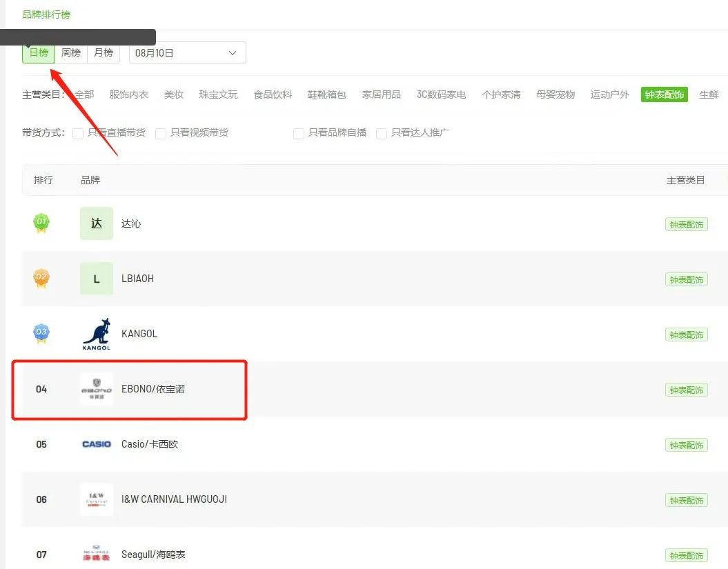Switch to the 周榜 tab

pos(71,53)
